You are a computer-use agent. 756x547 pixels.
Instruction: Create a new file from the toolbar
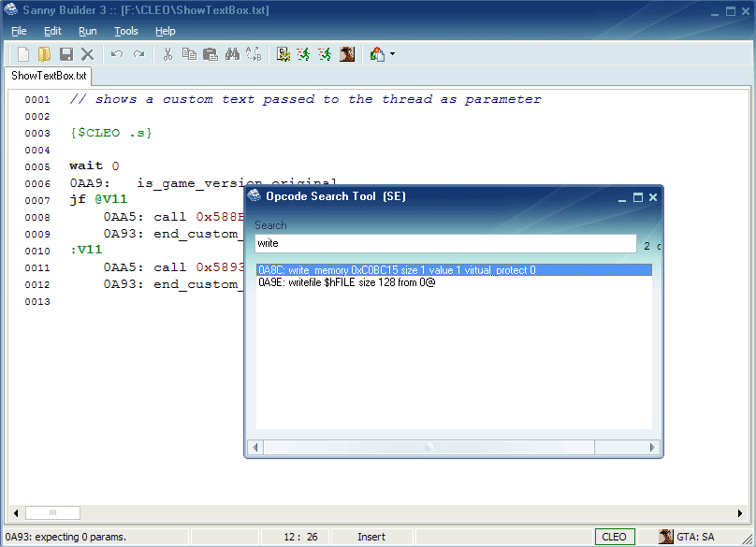click(x=23, y=55)
